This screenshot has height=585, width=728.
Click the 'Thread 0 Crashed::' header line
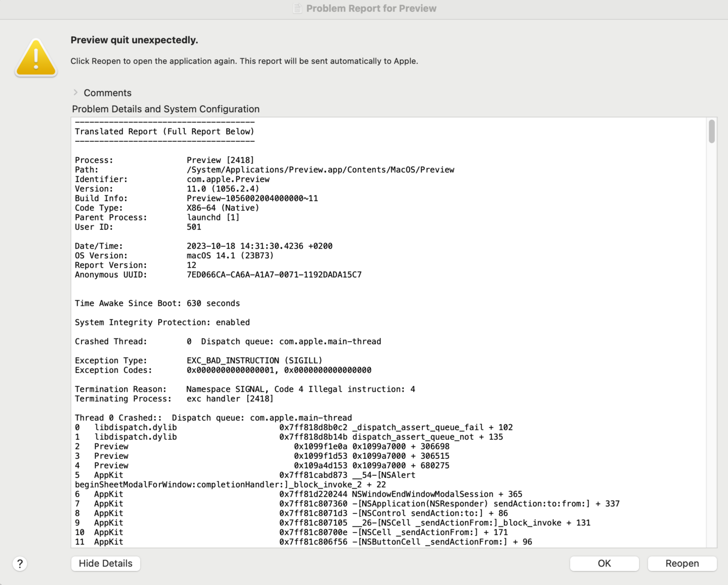[214, 418]
